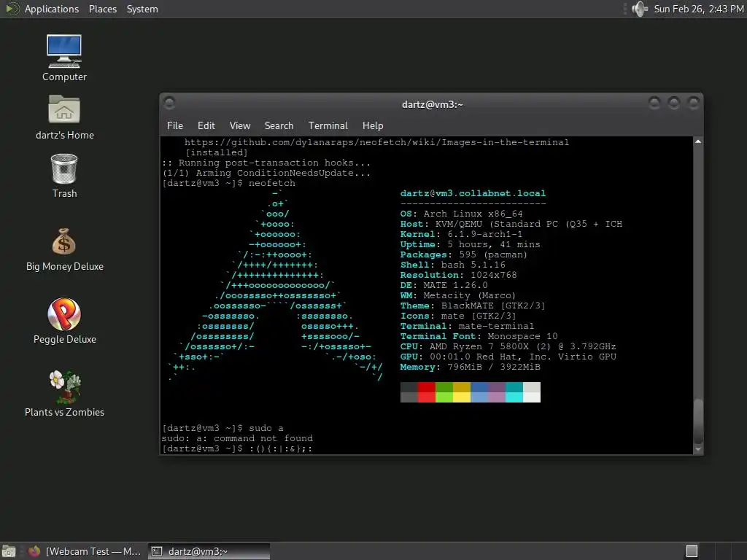This screenshot has height=560, width=747.
Task: Click the 'WM: Metacity (Marco)' line
Action: click(457, 296)
